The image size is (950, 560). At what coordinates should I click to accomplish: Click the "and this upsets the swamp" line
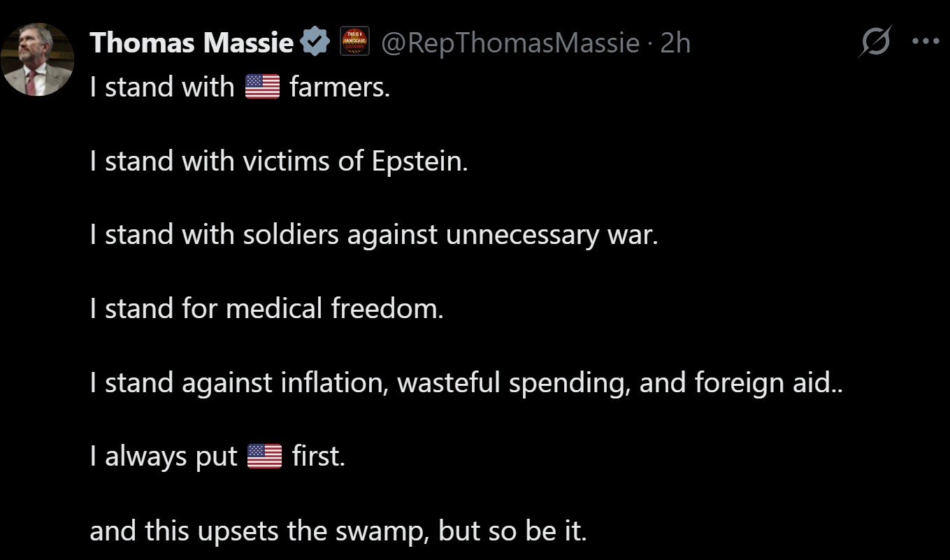tap(338, 531)
